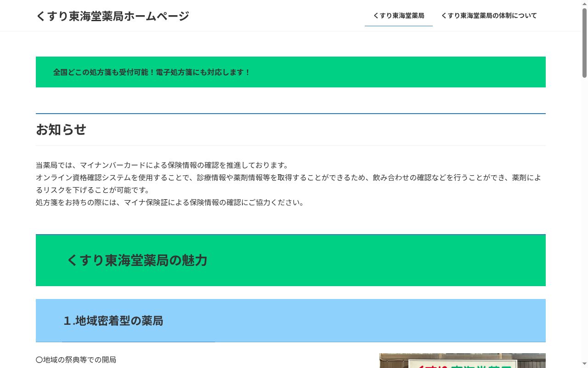Click the 処方箋をお持ちの際には sentence
This screenshot has height=368, width=588.
click(170, 202)
